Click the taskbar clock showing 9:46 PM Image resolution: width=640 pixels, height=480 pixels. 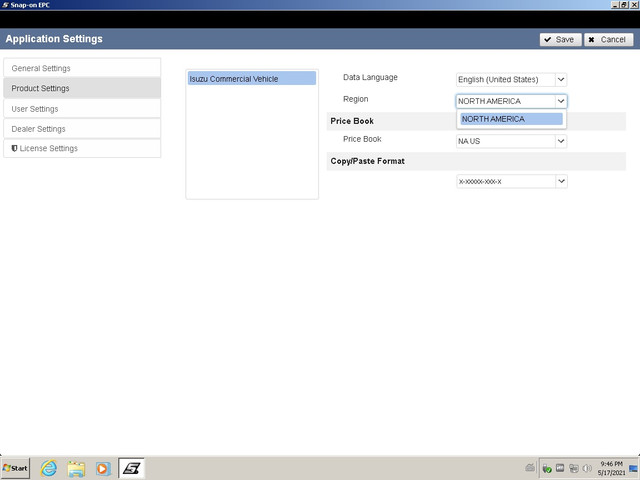611,468
